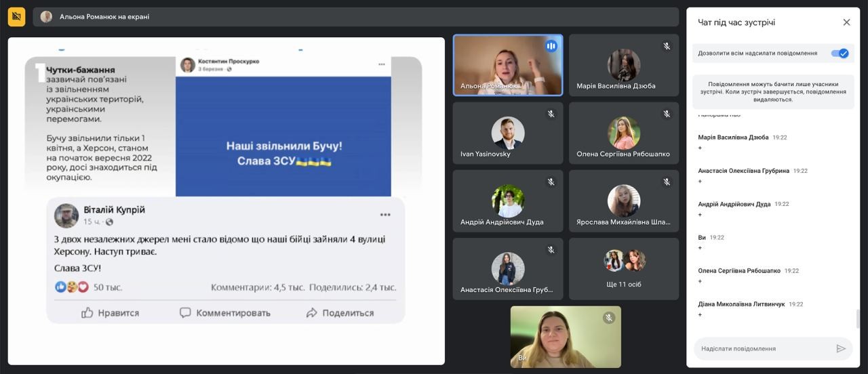Open three-dot menu on Віталій Купрій post

pyautogui.click(x=385, y=215)
